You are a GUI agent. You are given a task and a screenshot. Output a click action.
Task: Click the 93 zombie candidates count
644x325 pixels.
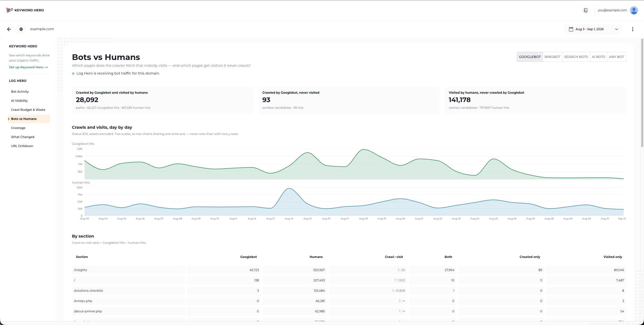click(x=266, y=100)
